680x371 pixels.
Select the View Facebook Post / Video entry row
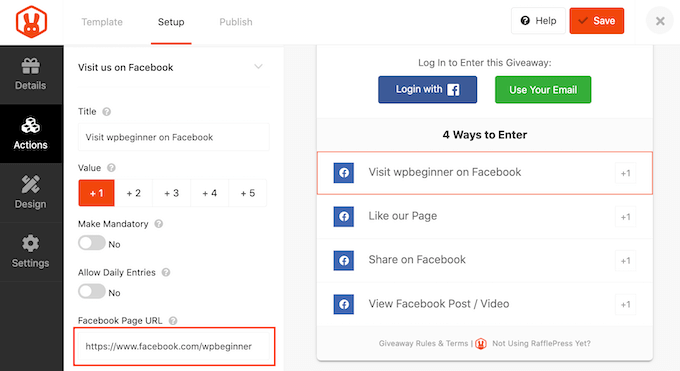484,304
